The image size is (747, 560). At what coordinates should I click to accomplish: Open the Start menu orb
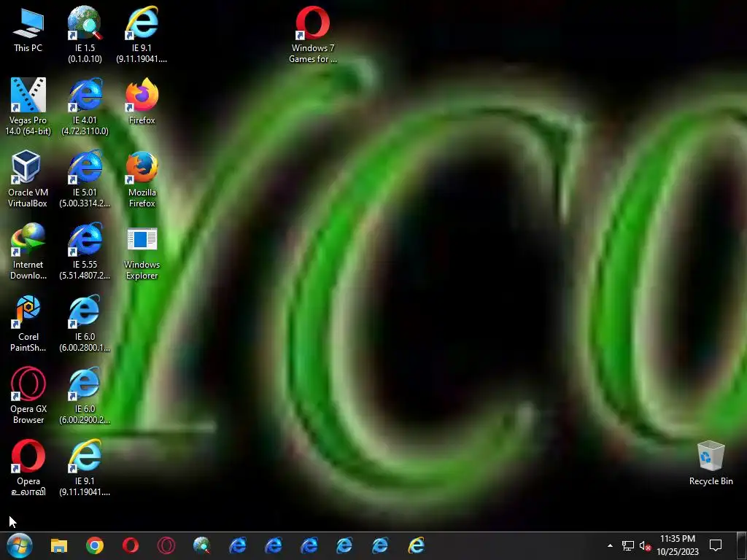[20, 545]
